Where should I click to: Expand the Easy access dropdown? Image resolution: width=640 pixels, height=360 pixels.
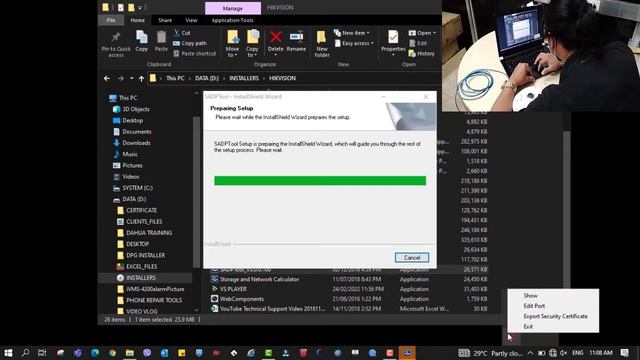click(354, 43)
